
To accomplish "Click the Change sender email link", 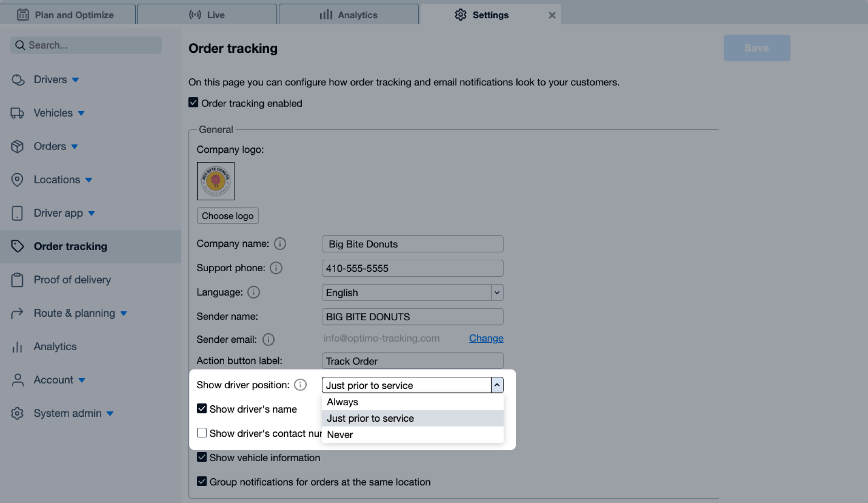I will 486,339.
